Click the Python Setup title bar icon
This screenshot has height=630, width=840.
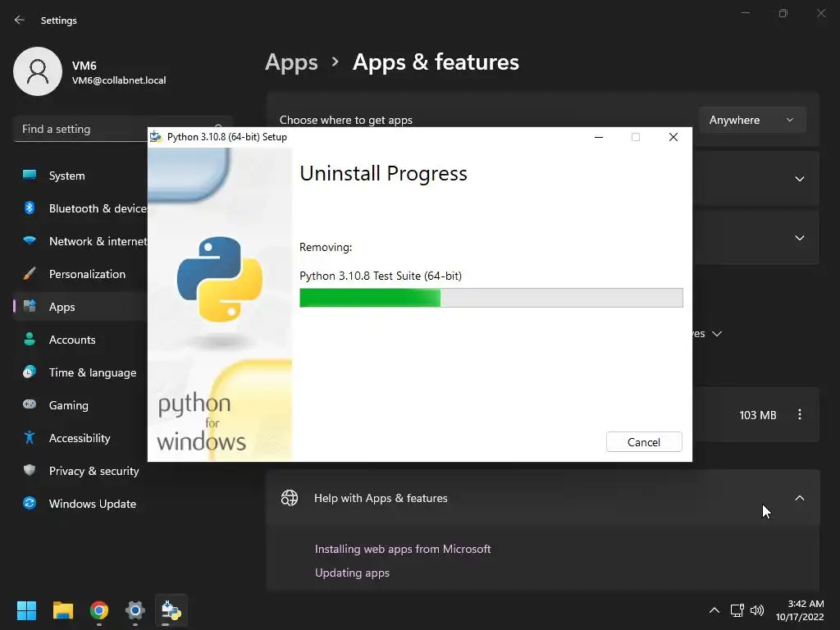[155, 137]
